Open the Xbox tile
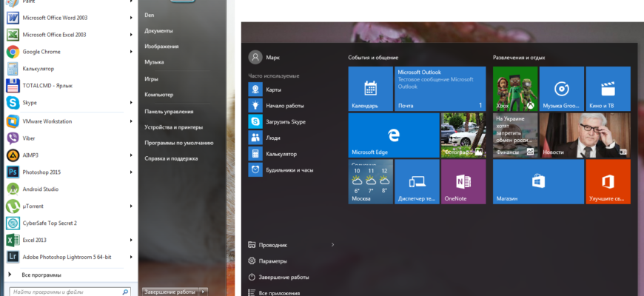The image size is (644, 296). click(515, 89)
